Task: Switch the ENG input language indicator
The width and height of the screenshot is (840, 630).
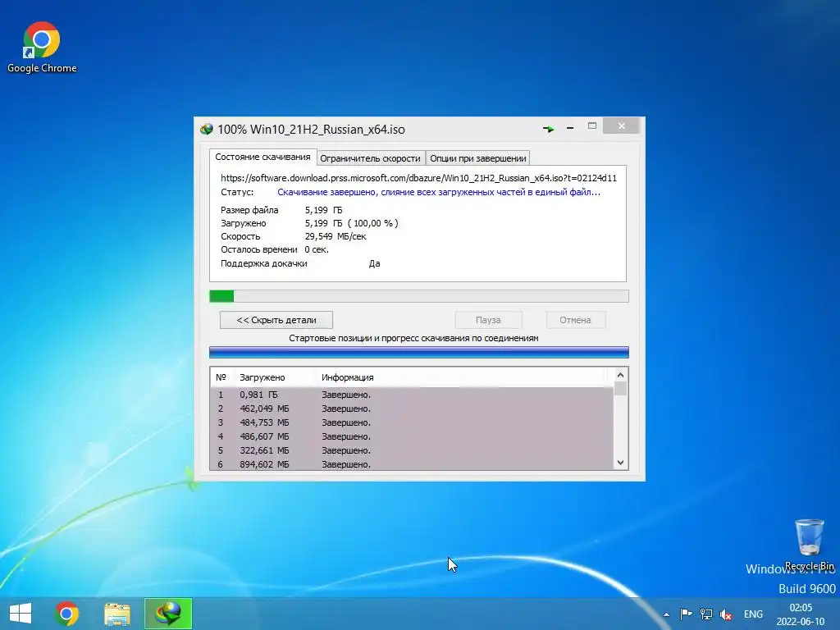Action: pos(753,614)
